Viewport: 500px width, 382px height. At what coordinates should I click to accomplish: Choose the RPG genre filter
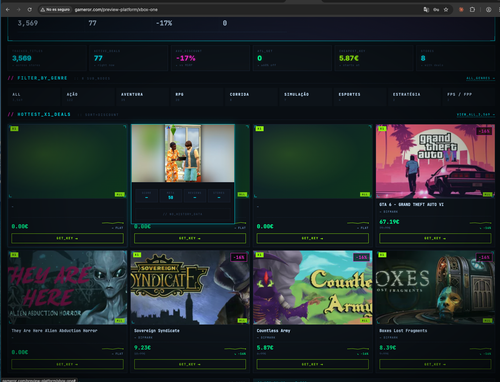[x=197, y=97]
